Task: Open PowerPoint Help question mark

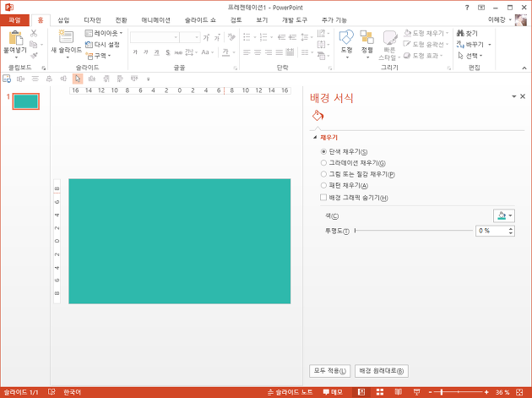Action: [467, 8]
